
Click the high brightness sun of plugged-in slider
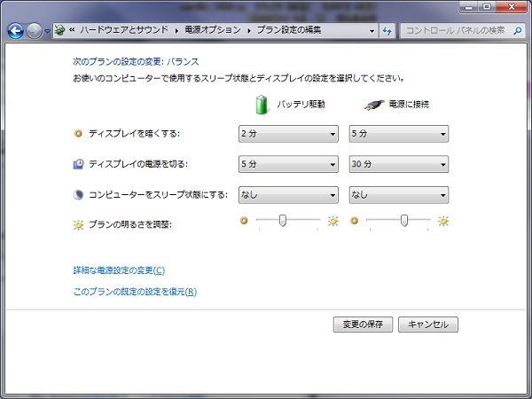click(x=443, y=221)
